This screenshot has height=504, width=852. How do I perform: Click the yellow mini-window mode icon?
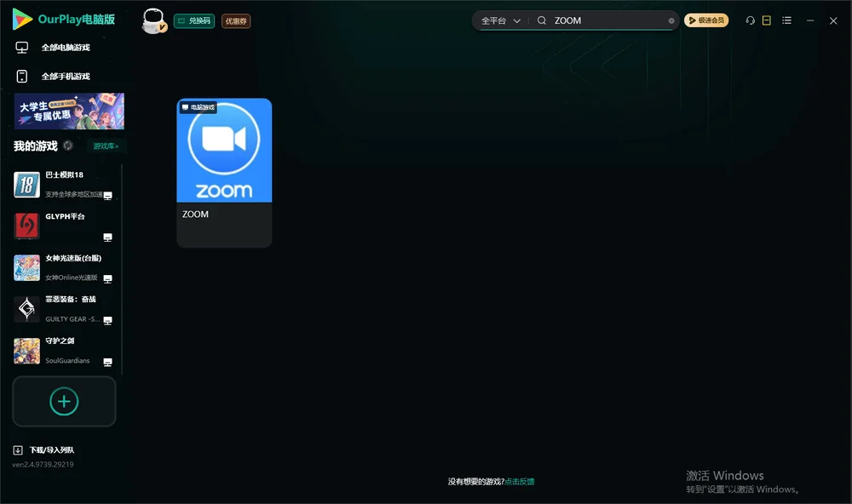point(767,20)
